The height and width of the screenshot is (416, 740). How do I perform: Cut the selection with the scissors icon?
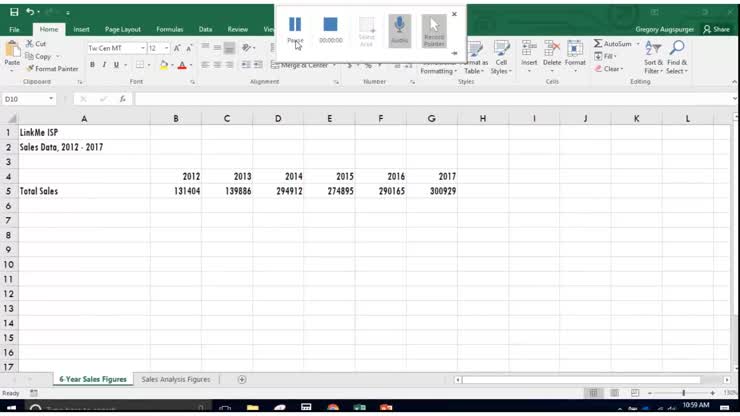[x=36, y=43]
